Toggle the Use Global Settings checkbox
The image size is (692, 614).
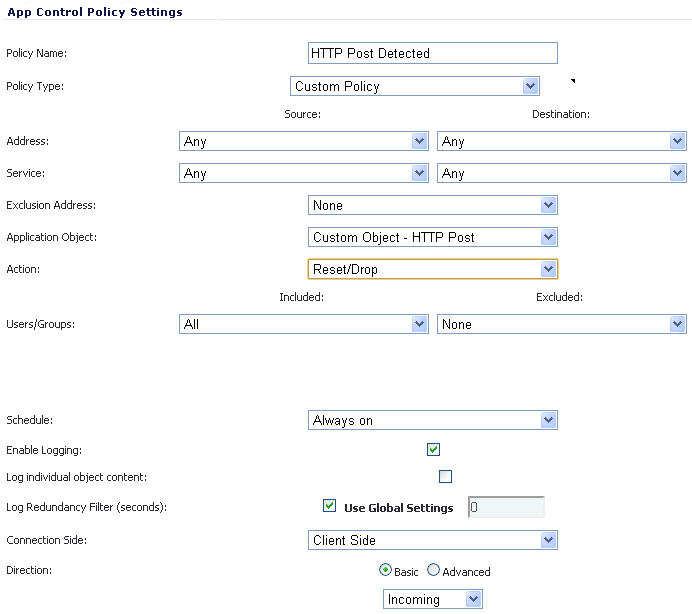[x=330, y=507]
